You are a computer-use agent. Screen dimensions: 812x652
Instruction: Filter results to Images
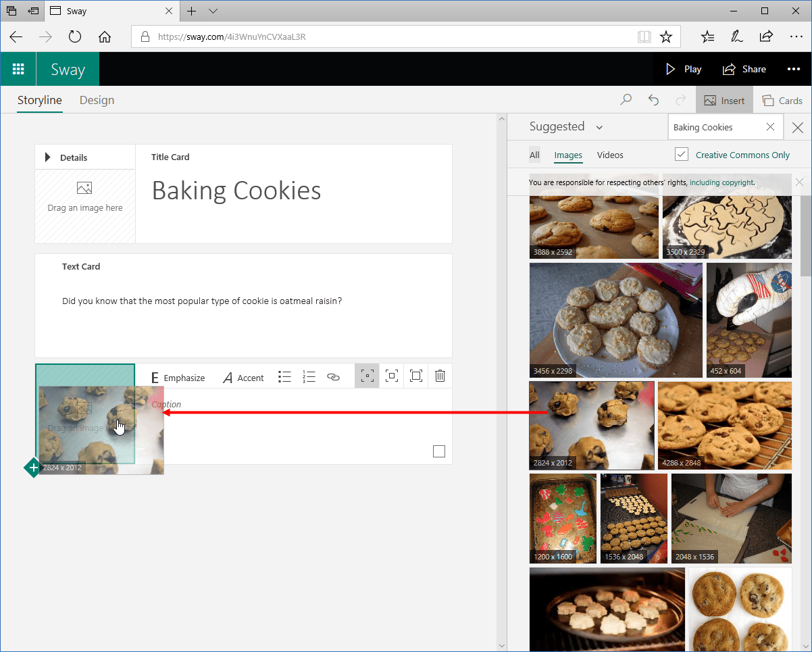pyautogui.click(x=568, y=155)
